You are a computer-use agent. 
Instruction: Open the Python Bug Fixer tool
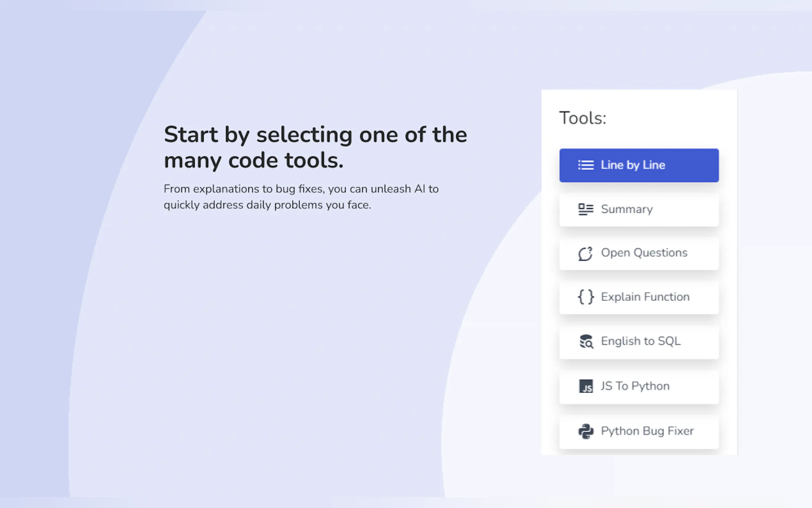(647, 431)
